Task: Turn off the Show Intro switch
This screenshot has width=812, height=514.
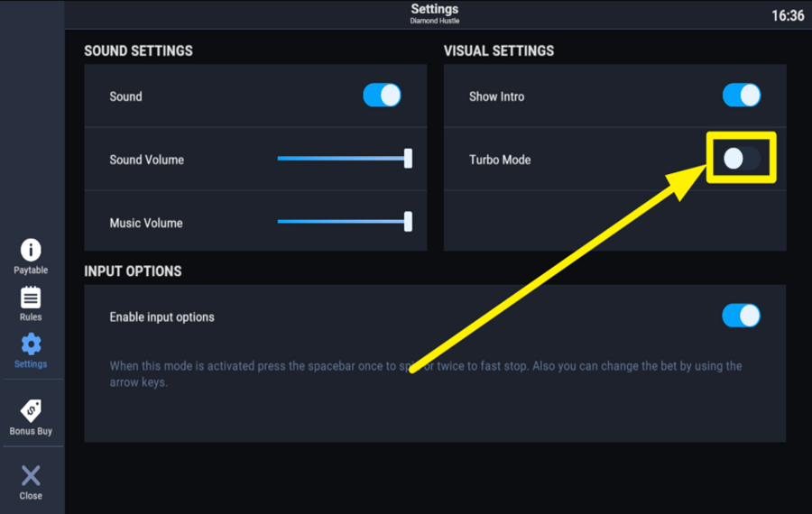Action: coord(741,96)
